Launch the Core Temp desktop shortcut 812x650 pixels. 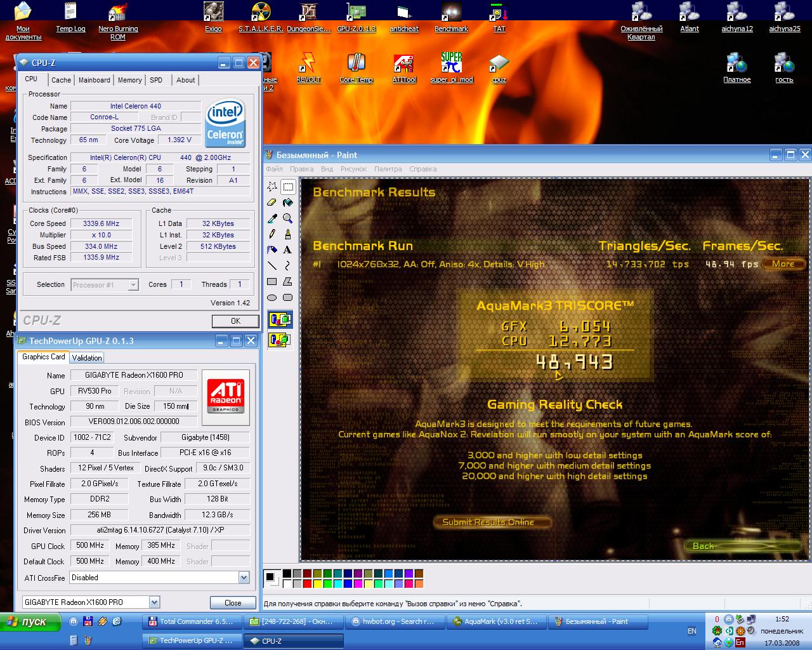(356, 69)
